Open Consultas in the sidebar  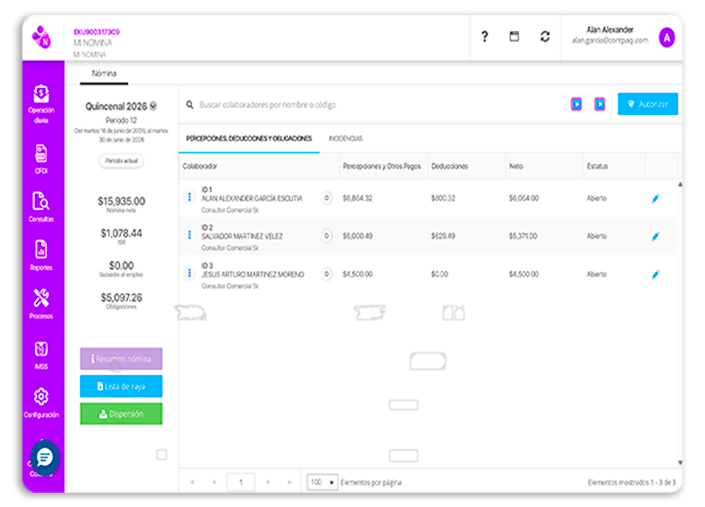(41, 207)
